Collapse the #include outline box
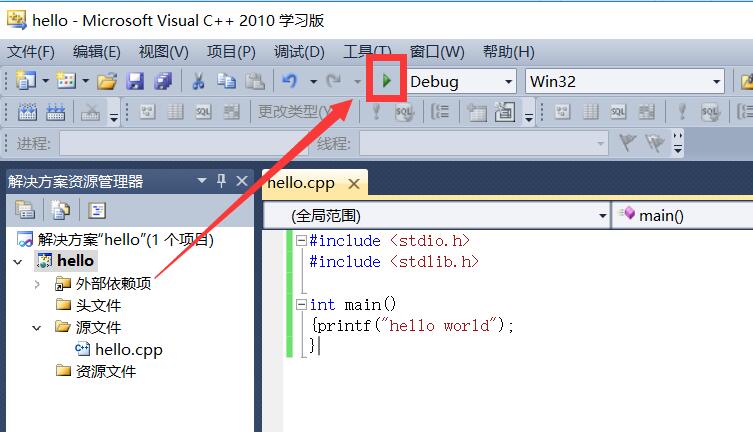This screenshot has height=432, width=753. pos(301,240)
